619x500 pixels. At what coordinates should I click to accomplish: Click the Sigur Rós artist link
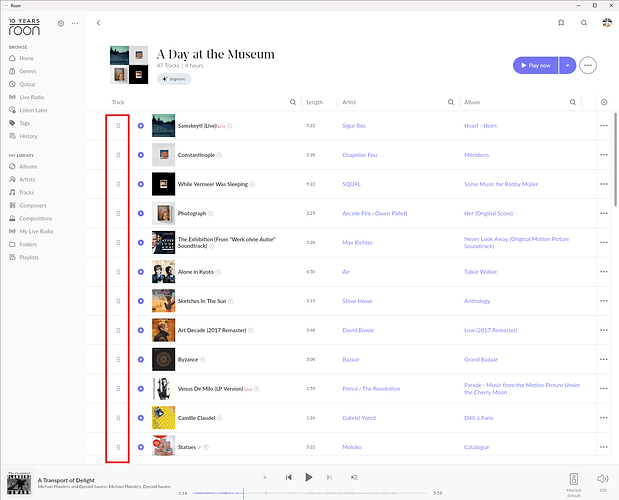(356, 126)
